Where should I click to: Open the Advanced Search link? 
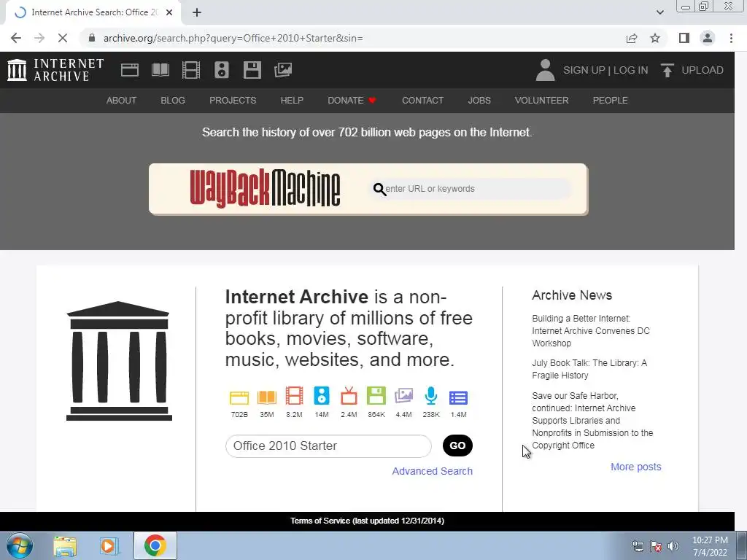(433, 471)
